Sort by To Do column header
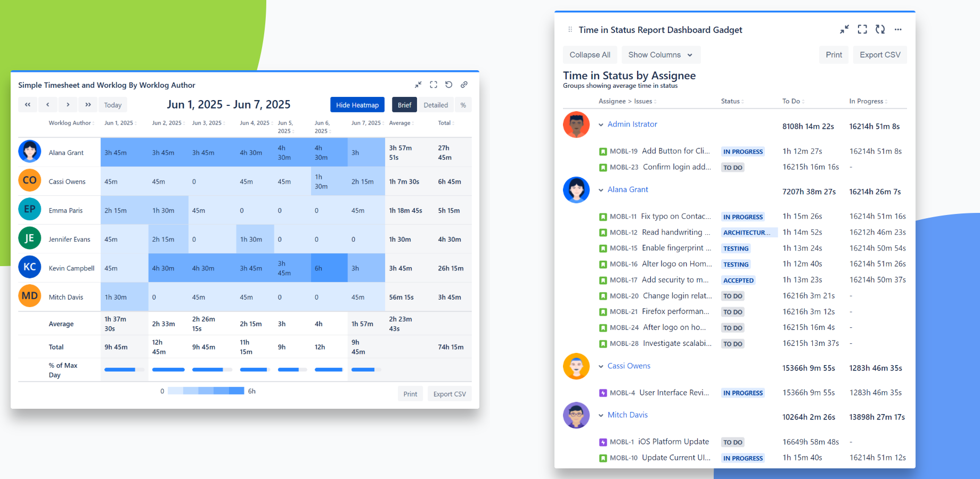980x479 pixels. click(x=793, y=101)
